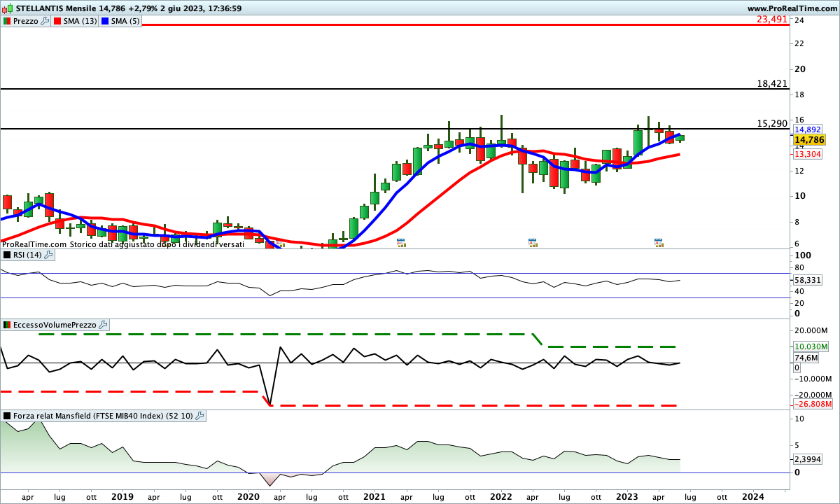This screenshot has height=504, width=840.
Task: Click the 14,892 SMA (5) value tag
Action: pyautogui.click(x=807, y=129)
